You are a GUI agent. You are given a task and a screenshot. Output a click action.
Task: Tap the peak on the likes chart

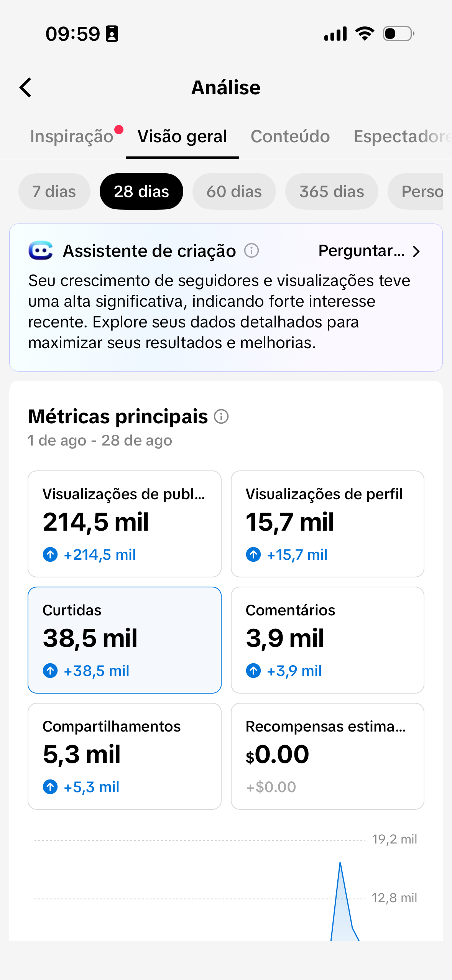[x=340, y=864]
